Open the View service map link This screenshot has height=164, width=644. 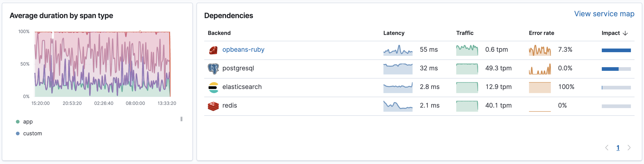[604, 14]
